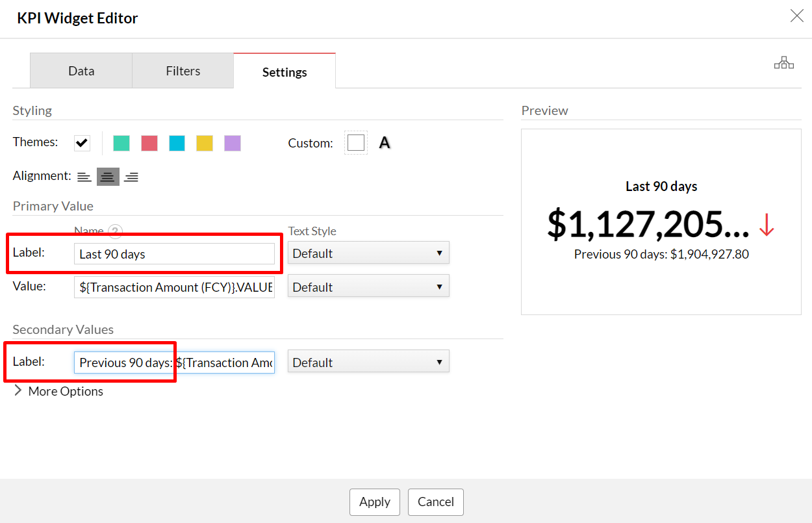Open the primary Label text style dropdown
Image resolution: width=812 pixels, height=523 pixels.
point(368,253)
